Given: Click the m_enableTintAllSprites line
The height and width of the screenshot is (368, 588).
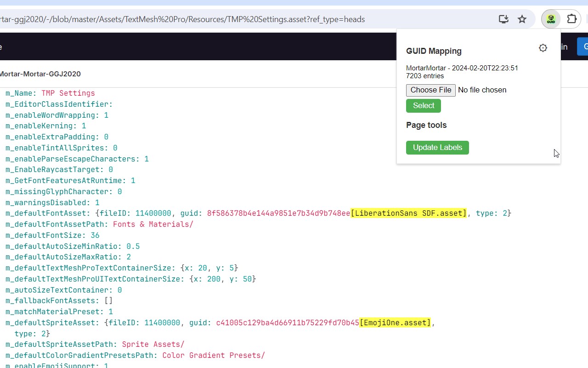Looking at the screenshot, I should pyautogui.click(x=62, y=148).
